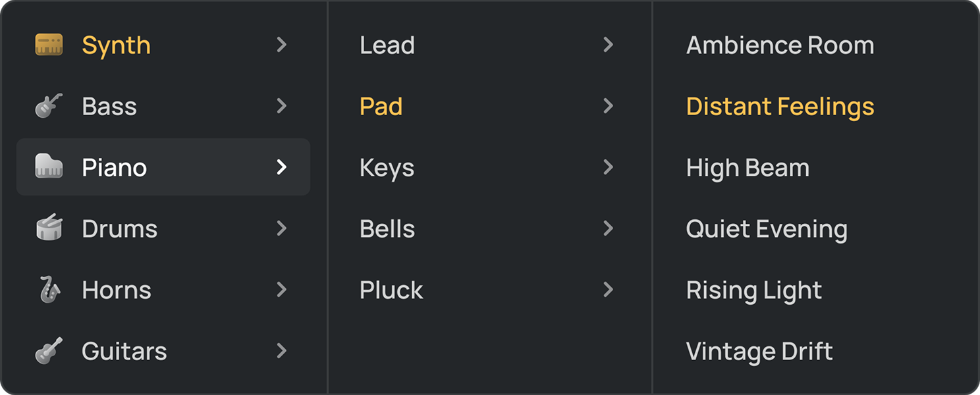Image resolution: width=980 pixels, height=395 pixels.
Task: Expand the Drums chevron arrow
Action: [x=282, y=228]
